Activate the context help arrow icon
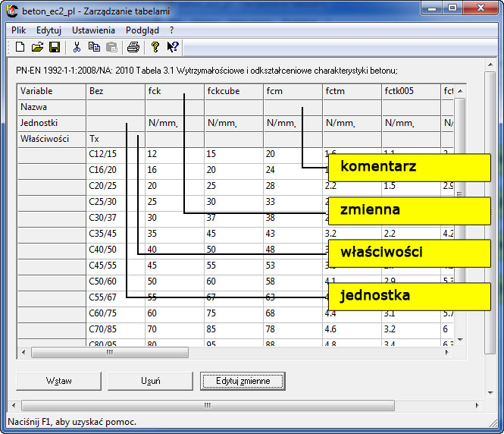This screenshot has width=504, height=434. (x=173, y=47)
